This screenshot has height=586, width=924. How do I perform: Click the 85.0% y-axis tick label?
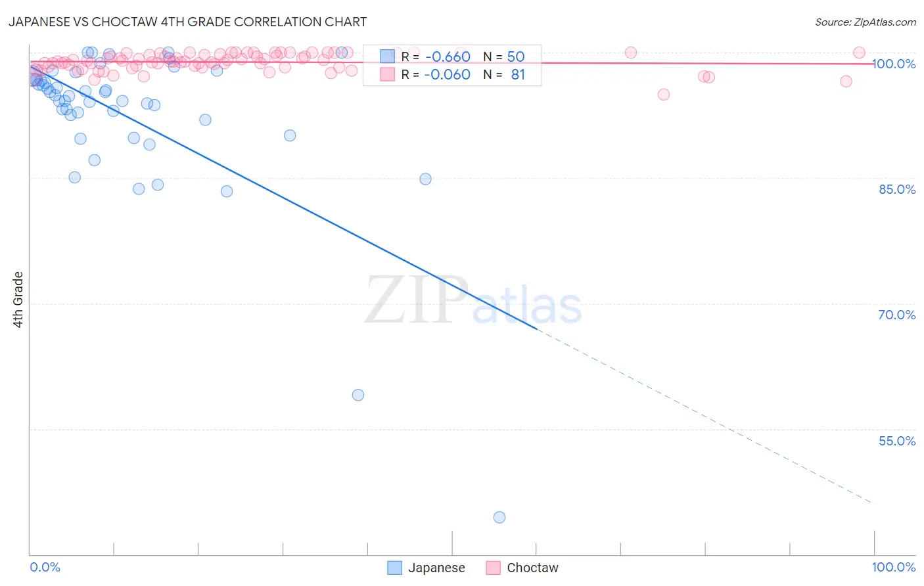point(897,189)
